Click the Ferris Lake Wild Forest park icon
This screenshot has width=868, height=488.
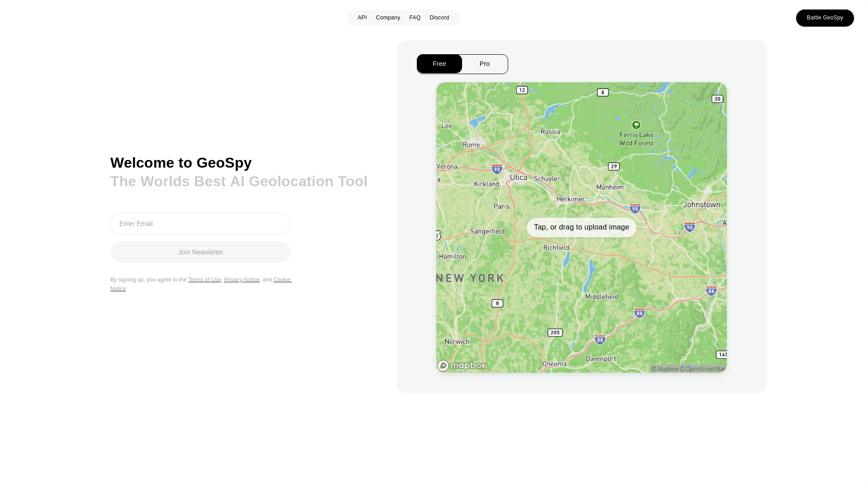pyautogui.click(x=636, y=125)
